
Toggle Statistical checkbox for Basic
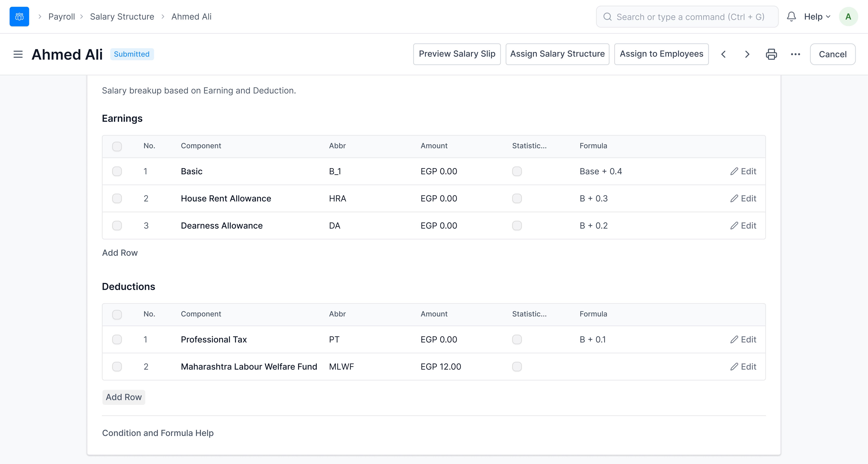(517, 171)
